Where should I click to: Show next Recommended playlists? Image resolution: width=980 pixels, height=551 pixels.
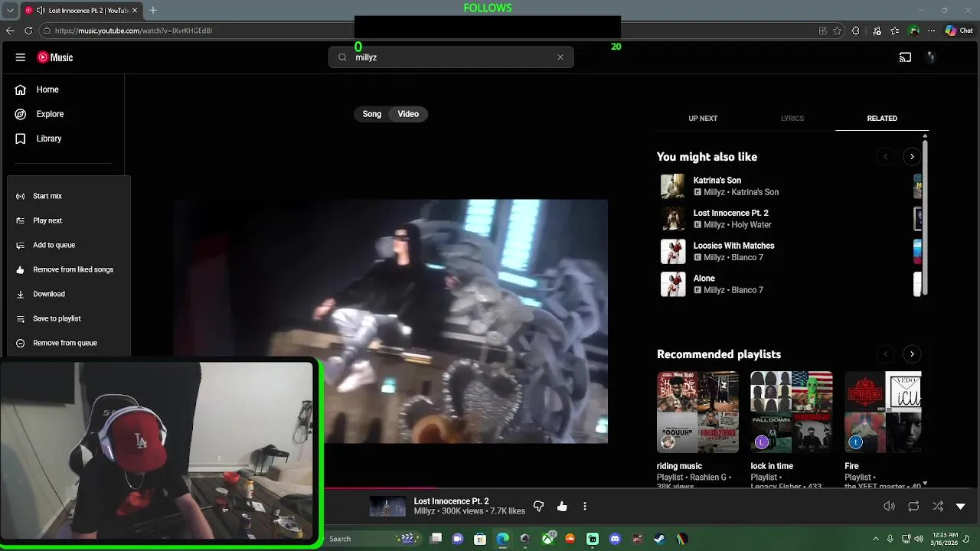coord(912,354)
